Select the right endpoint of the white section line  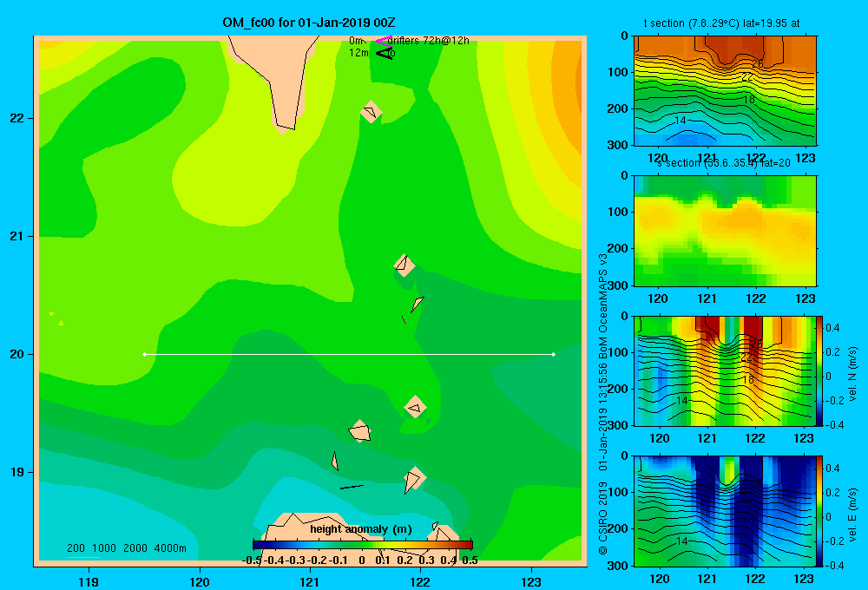coord(553,354)
